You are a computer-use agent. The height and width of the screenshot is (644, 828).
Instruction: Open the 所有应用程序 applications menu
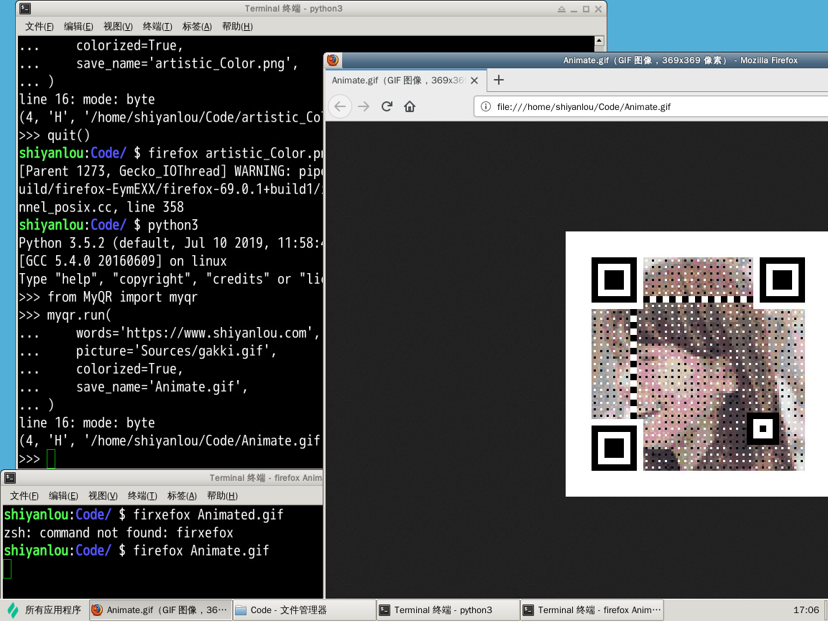click(x=45, y=610)
